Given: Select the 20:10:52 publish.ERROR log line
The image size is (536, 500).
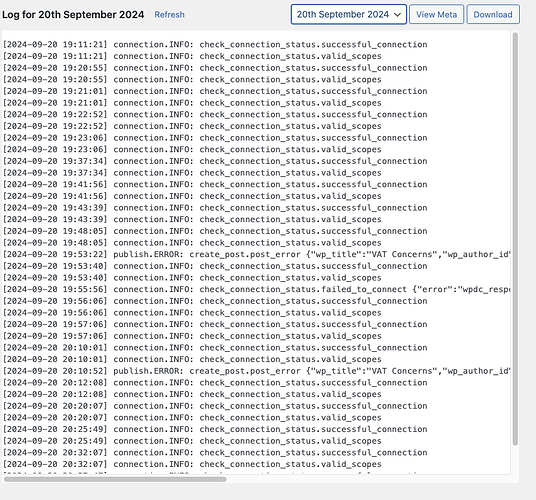Looking at the screenshot, I should [256, 371].
